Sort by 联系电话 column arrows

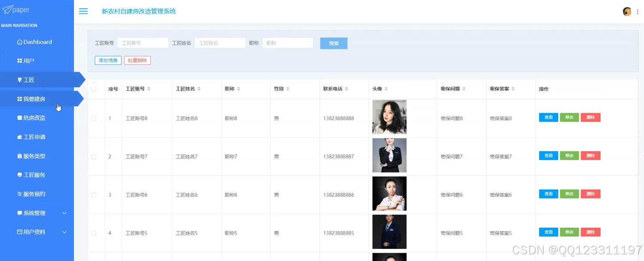click(x=347, y=89)
